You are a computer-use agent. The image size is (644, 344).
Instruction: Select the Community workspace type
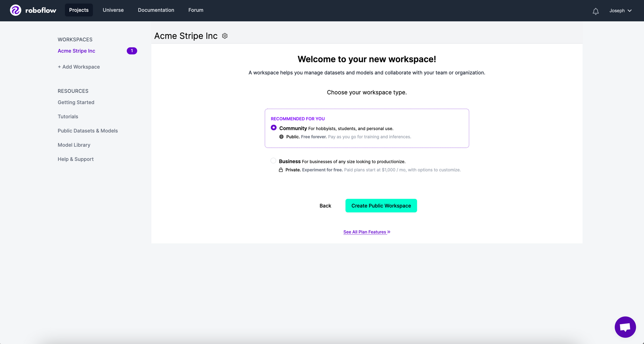[x=273, y=127]
